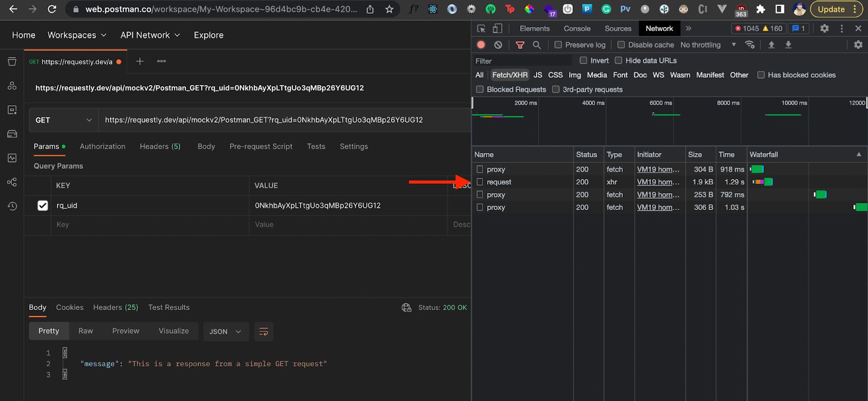
Task: Open Postman Mock Servers sidebar icon
Action: [12, 134]
